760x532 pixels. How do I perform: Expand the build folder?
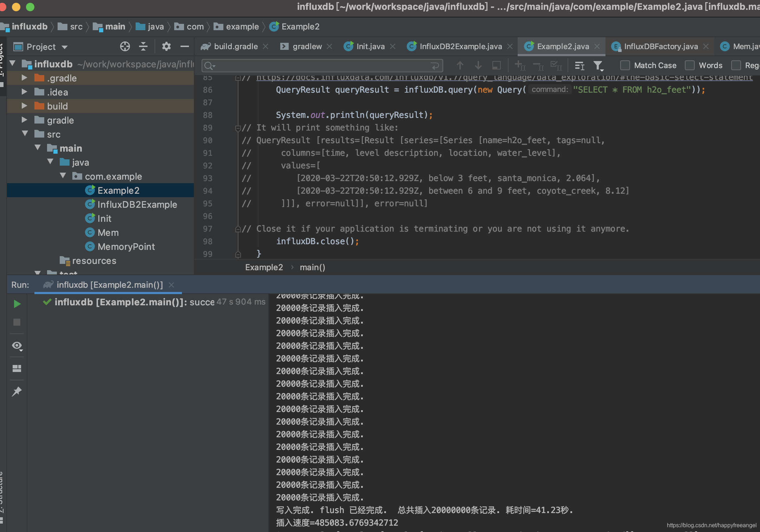coord(24,106)
